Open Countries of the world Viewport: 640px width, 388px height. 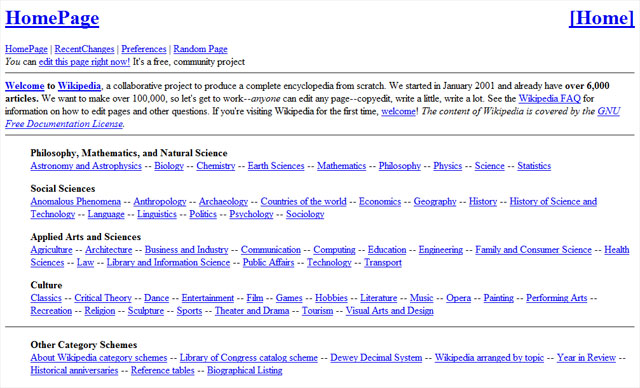pos(303,202)
